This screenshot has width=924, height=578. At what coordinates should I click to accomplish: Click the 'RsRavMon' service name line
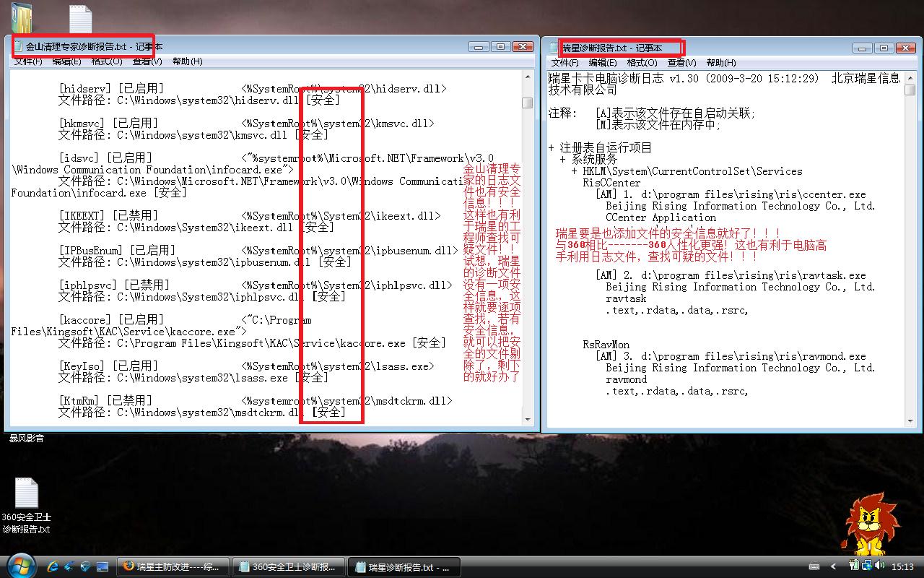(606, 345)
